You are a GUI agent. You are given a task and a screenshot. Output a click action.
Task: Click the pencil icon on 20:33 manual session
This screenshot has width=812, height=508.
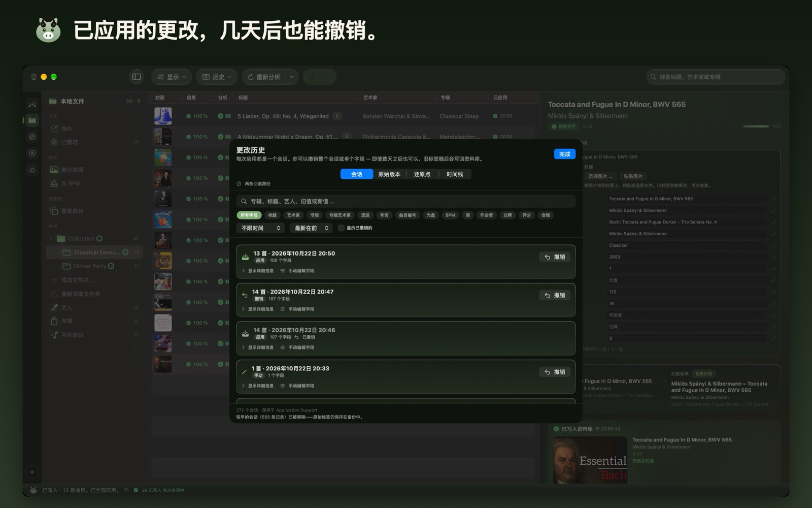pyautogui.click(x=244, y=372)
